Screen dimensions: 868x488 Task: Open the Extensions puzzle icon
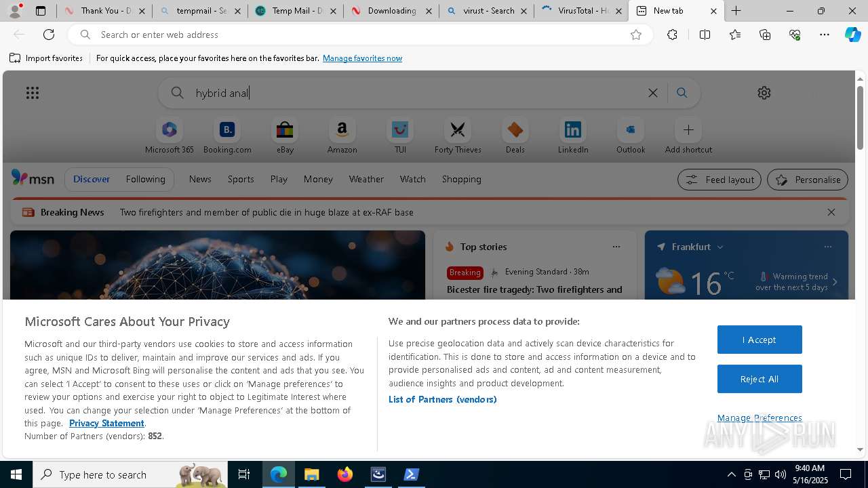click(672, 35)
